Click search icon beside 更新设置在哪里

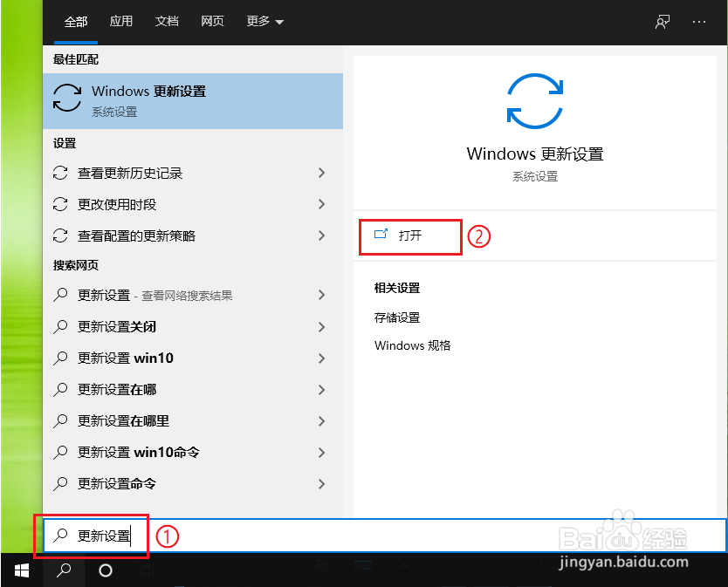(x=60, y=421)
